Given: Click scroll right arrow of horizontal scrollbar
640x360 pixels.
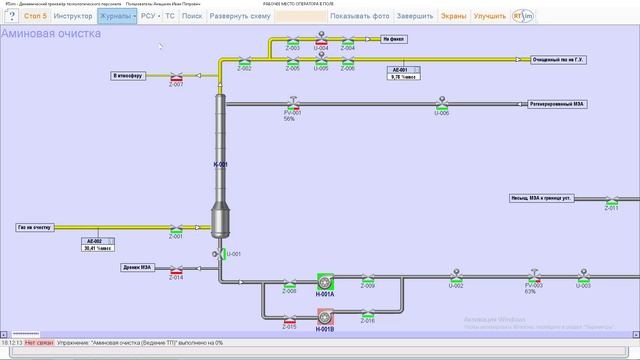Looking at the screenshot, I should tap(636, 334).
